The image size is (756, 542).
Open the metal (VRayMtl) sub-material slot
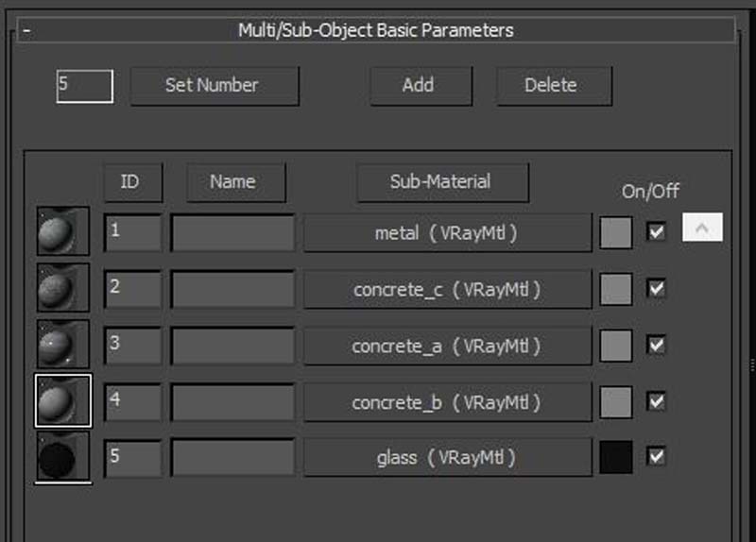click(446, 233)
